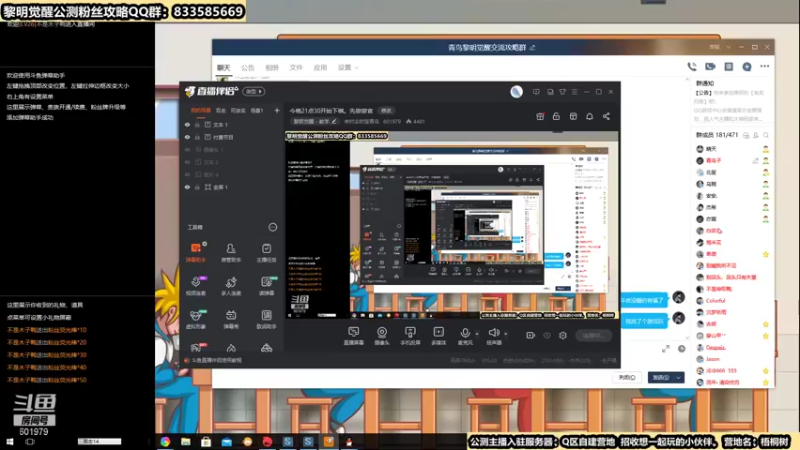This screenshot has width=800, height=450.
Task: Open the chevron dropdown in QQ title bar
Action: (729, 47)
